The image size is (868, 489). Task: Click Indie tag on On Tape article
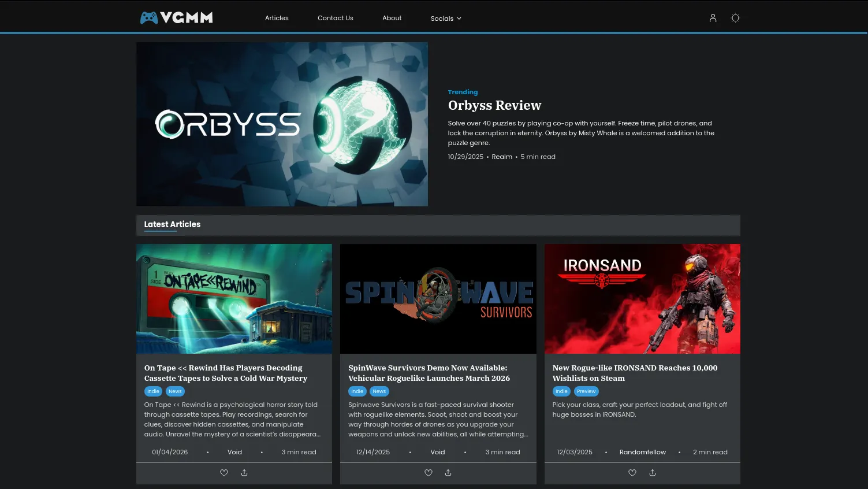[153, 391]
